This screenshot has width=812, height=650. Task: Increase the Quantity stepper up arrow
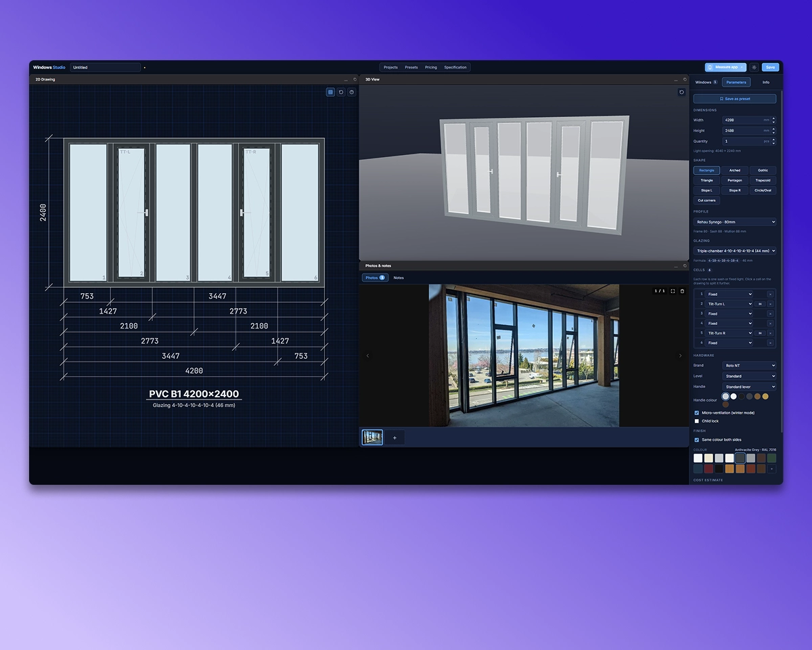coord(773,139)
